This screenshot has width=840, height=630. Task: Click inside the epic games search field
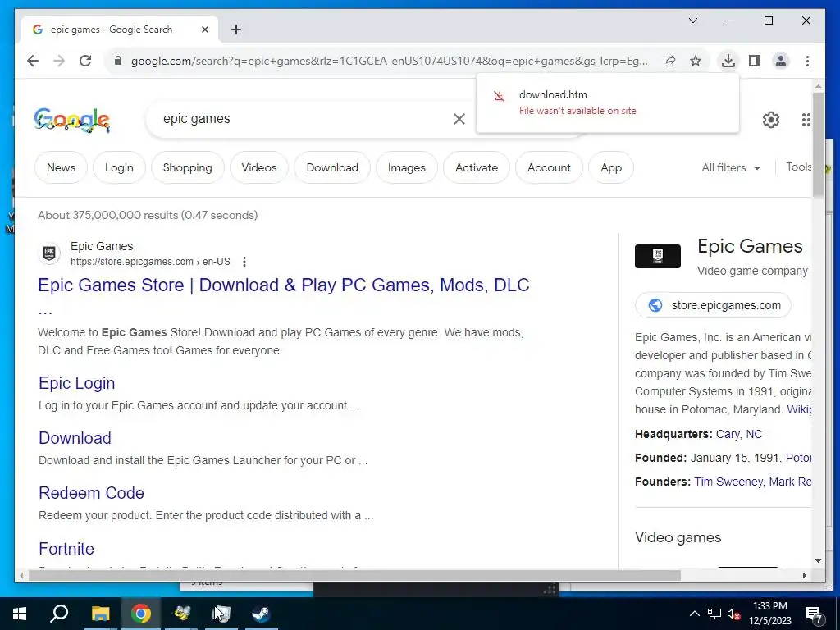[300, 119]
